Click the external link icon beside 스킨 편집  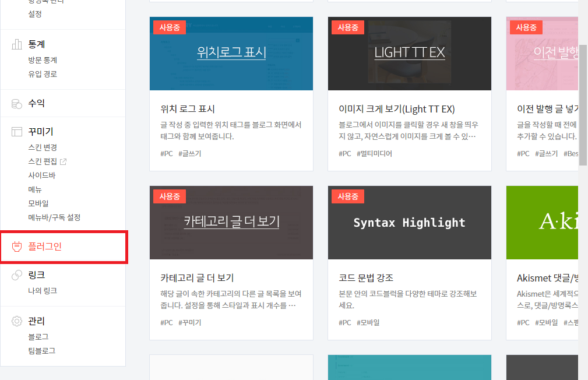[64, 161]
